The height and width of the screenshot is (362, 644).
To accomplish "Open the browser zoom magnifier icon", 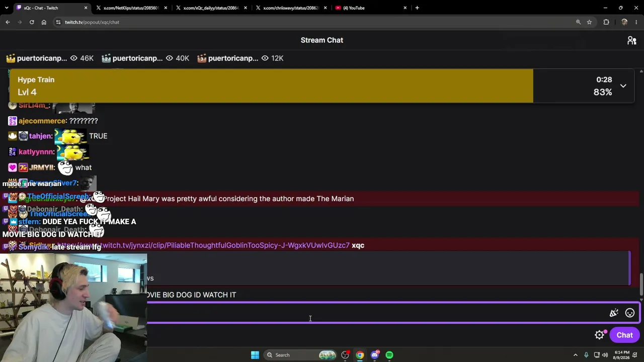I will point(578,22).
